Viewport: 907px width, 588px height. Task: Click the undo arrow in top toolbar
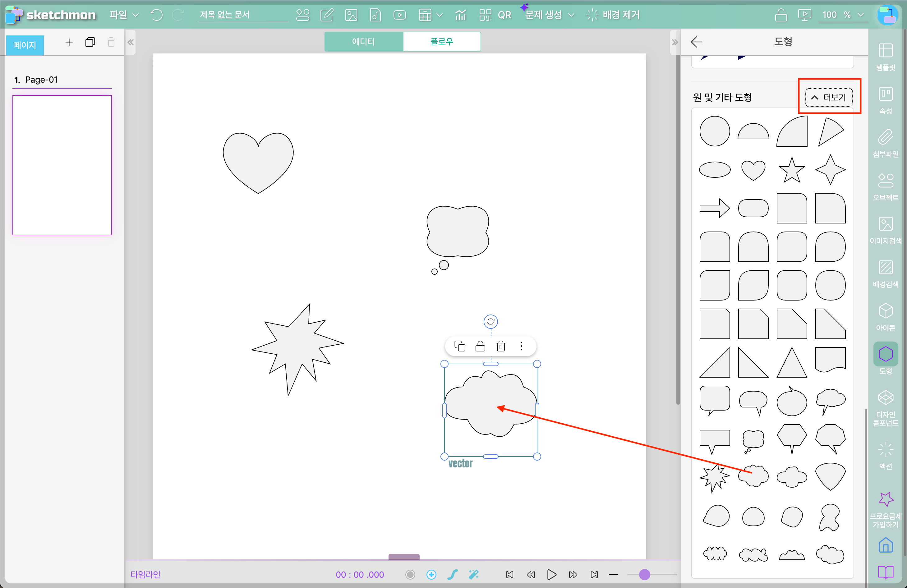pos(156,15)
